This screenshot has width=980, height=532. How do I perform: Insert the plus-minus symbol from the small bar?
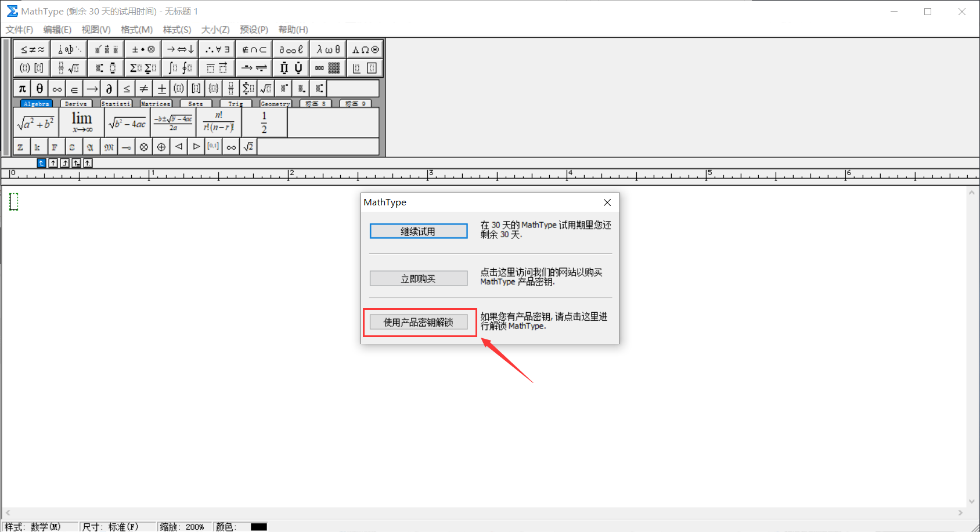click(x=161, y=89)
